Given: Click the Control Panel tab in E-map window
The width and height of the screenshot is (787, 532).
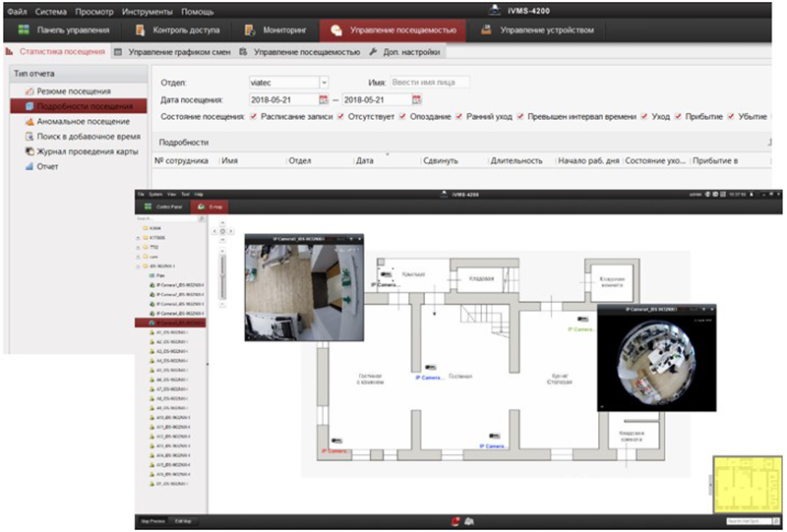Looking at the screenshot, I should coord(163,207).
